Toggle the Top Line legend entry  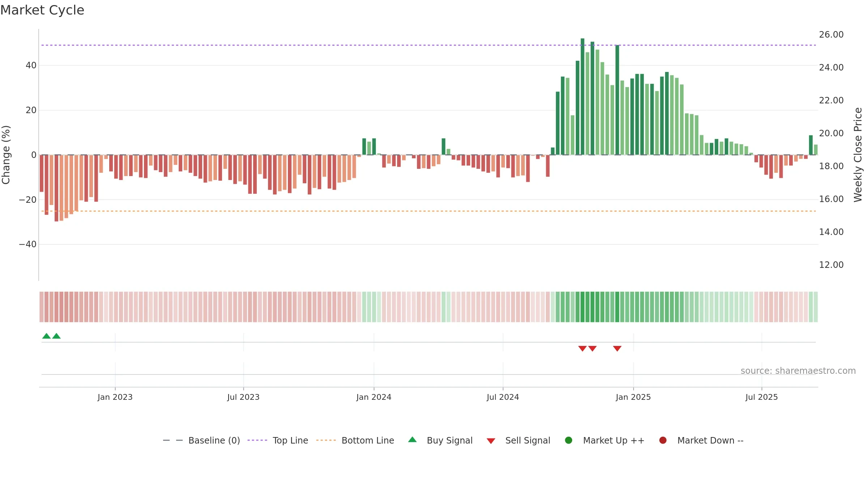pyautogui.click(x=278, y=440)
